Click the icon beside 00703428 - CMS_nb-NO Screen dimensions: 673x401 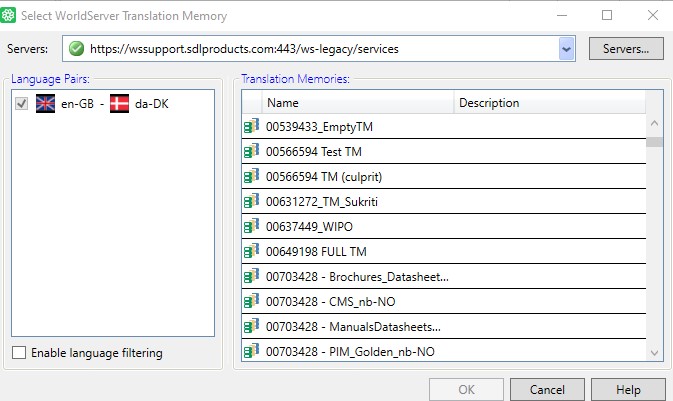tap(251, 302)
